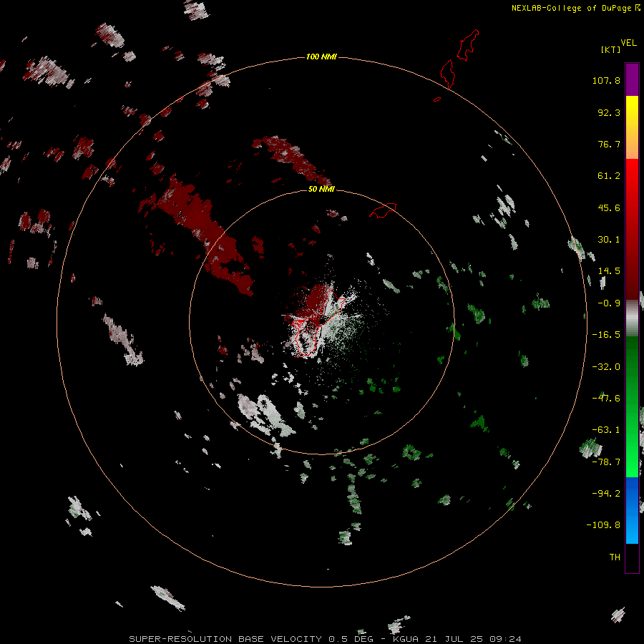Click the 30.1 legend value
The image size is (644, 644).
click(609, 240)
